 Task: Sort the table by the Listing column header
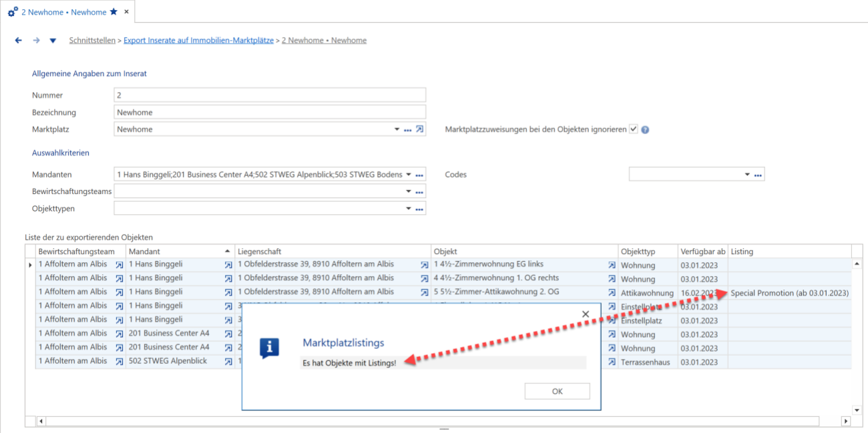click(790, 252)
